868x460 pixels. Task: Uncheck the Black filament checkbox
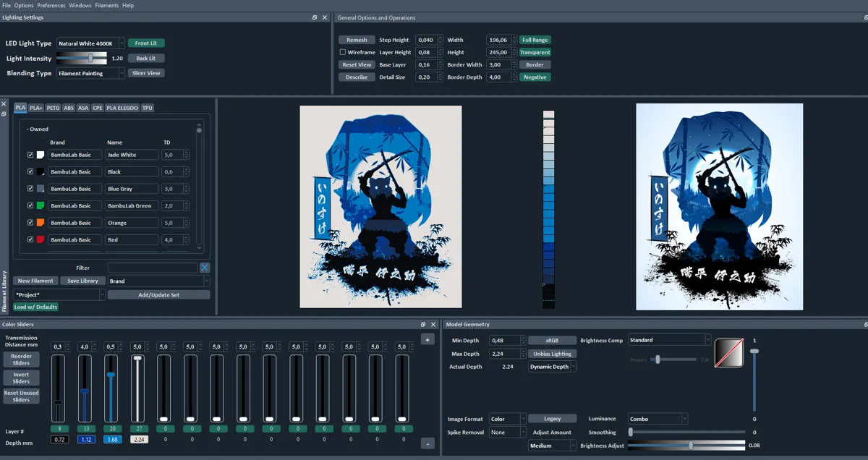coord(30,172)
